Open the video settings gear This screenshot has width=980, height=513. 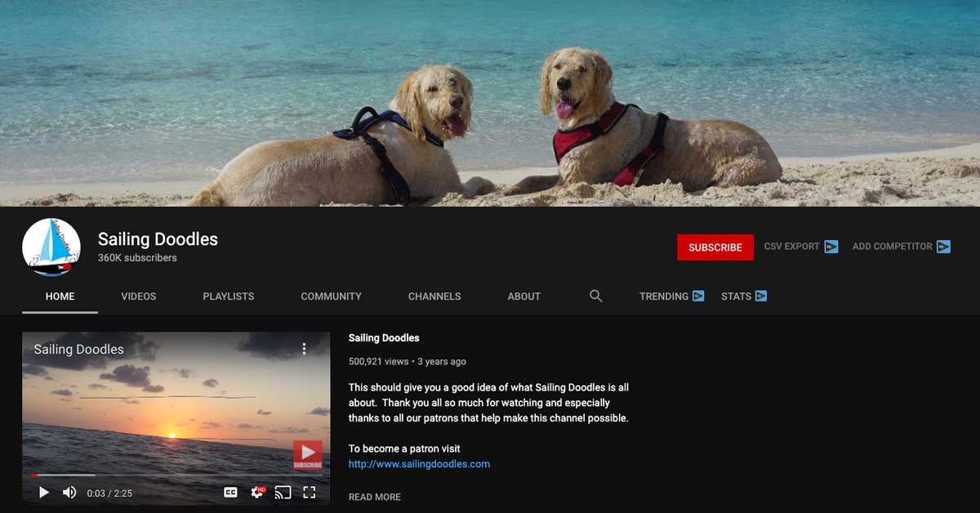pos(257,493)
